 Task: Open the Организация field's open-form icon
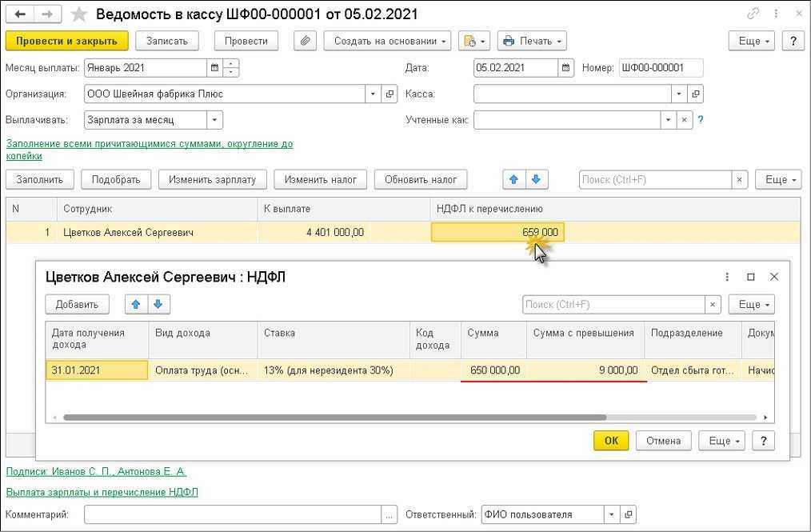[390, 94]
